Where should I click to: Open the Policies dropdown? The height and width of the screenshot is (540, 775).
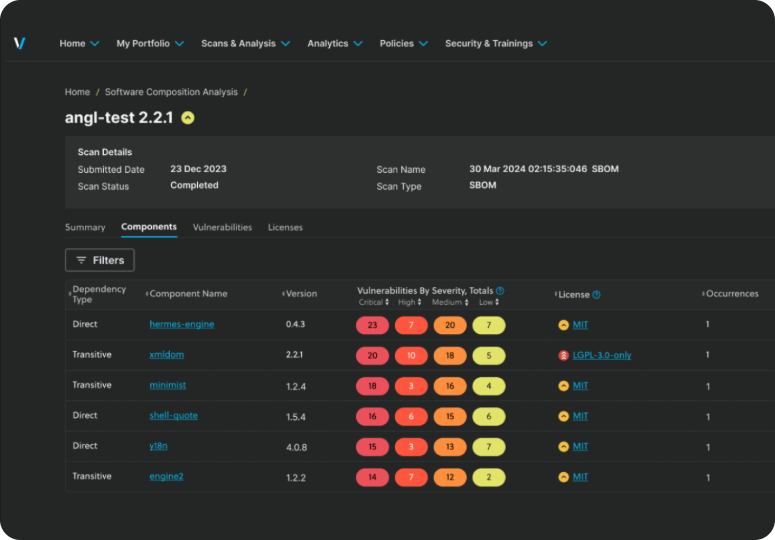click(x=403, y=43)
